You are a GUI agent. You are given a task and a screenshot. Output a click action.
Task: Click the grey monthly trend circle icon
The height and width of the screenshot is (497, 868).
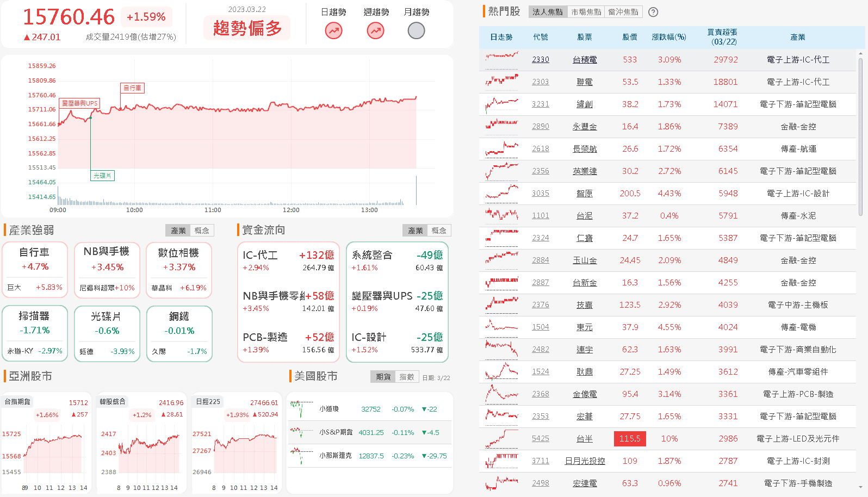(416, 31)
